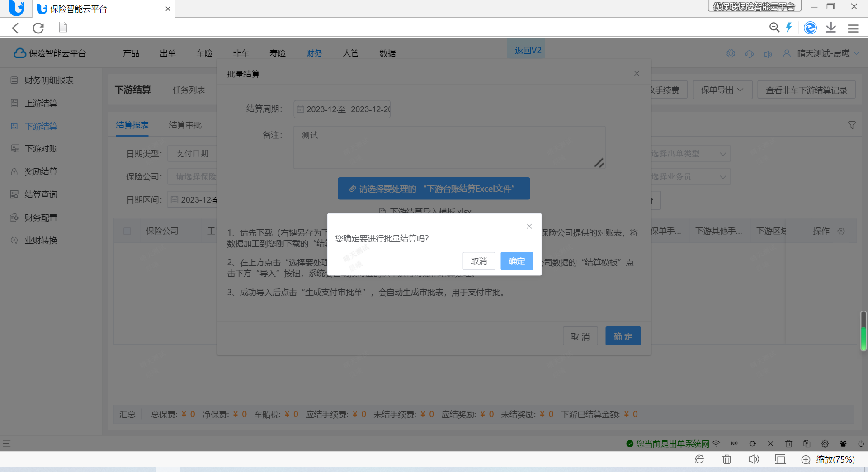Click the column settings gear beside 操作
The height and width of the screenshot is (472, 868).
[x=841, y=231]
